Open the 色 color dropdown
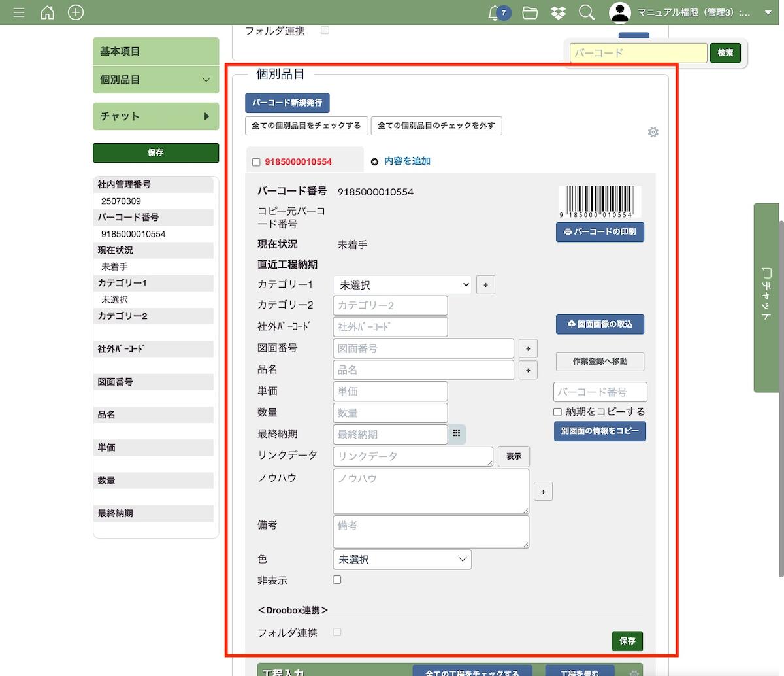 (x=402, y=560)
